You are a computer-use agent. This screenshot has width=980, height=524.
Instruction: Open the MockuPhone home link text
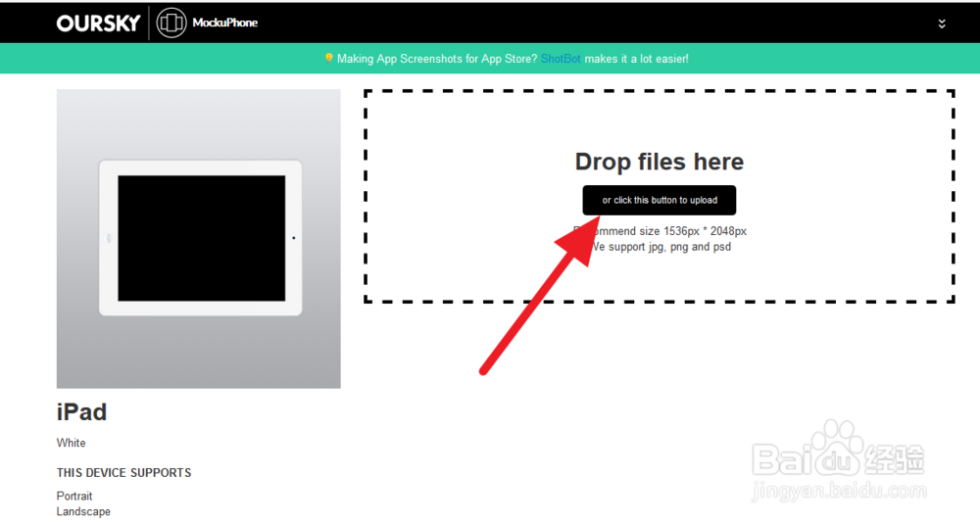[x=225, y=24]
